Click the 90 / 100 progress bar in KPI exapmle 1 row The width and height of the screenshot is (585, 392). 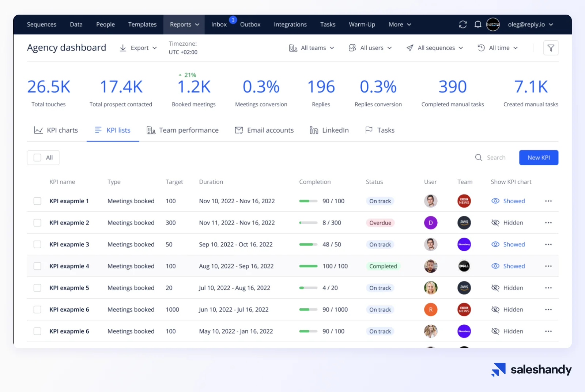308,201
